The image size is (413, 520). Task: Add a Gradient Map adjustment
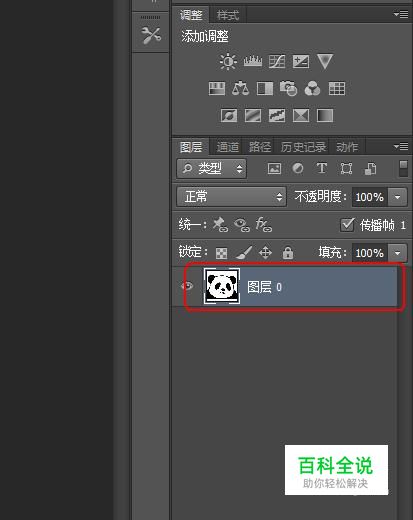pyautogui.click(x=325, y=116)
